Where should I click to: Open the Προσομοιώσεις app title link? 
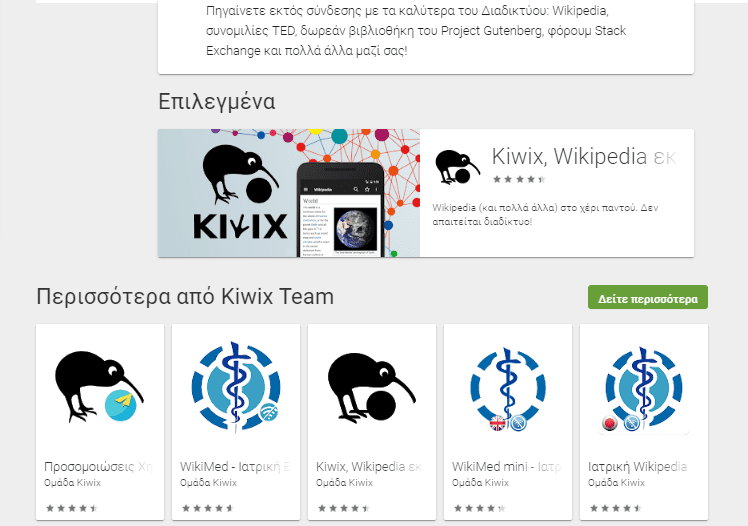click(98, 466)
